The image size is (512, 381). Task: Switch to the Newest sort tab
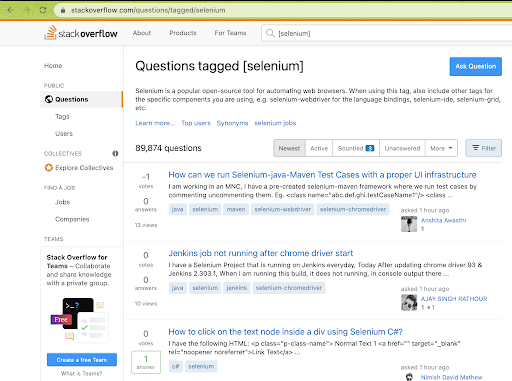[x=289, y=148]
